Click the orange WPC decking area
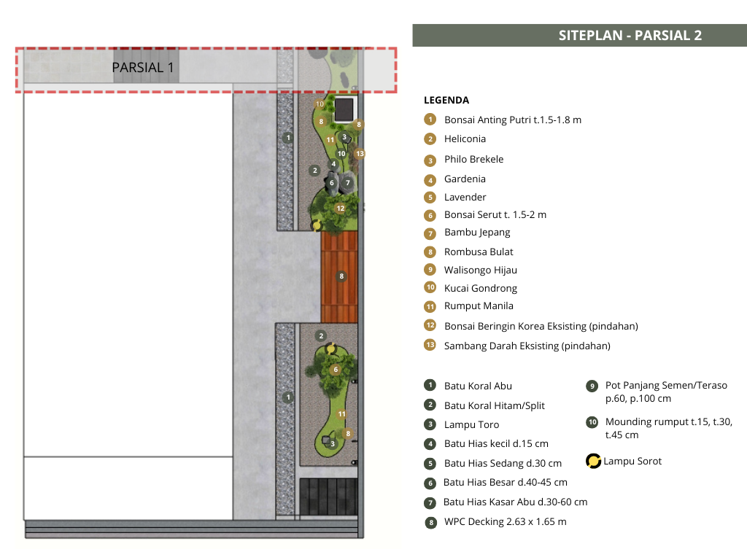Screen dimensions: 747x560 coord(339,276)
